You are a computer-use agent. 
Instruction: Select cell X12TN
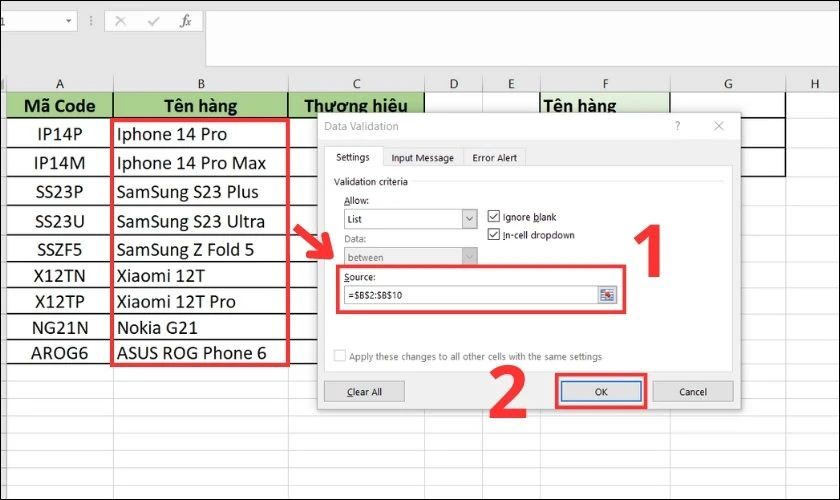click(59, 275)
